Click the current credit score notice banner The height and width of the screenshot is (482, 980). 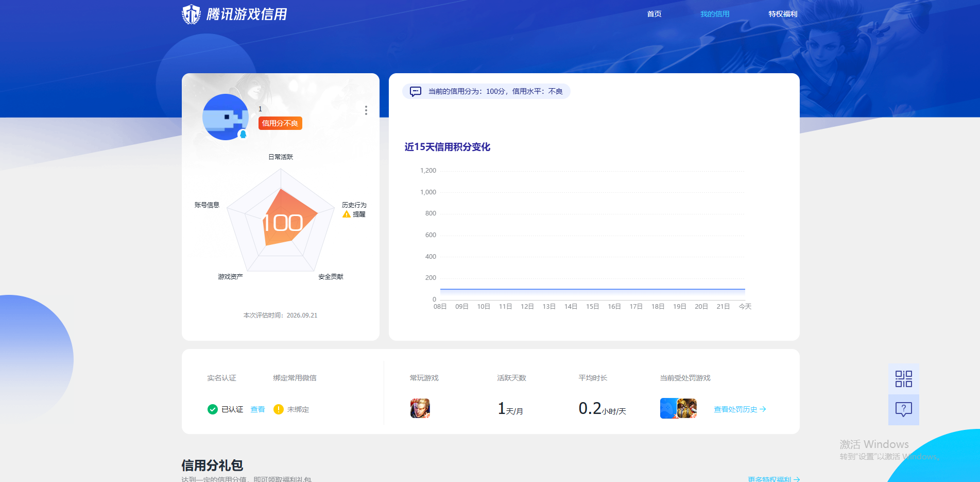point(486,91)
